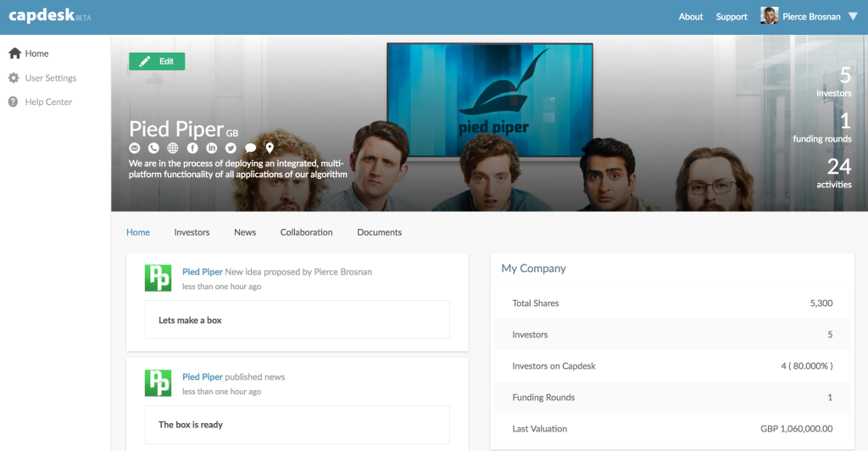This screenshot has height=451, width=868.
Task: Click the 5,300 total shares value
Action: click(821, 303)
